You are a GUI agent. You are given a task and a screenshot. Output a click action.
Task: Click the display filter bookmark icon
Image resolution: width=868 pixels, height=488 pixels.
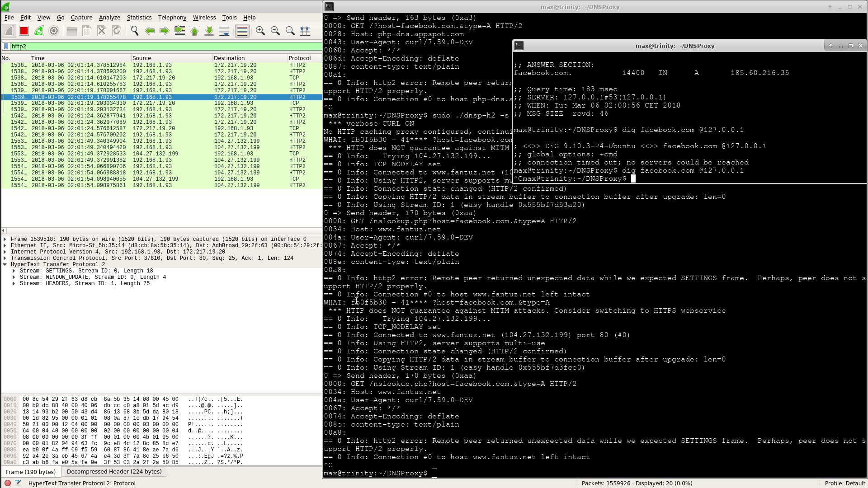click(x=6, y=46)
